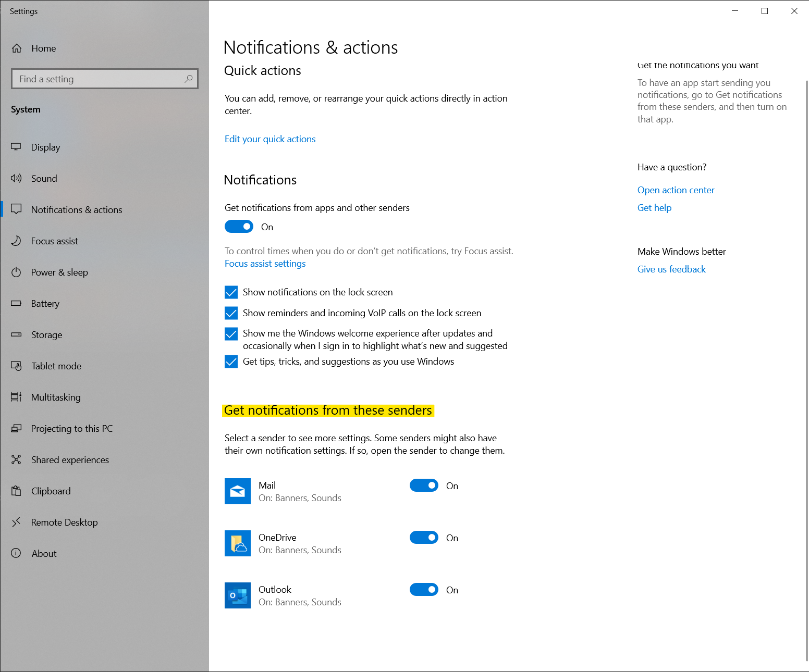Viewport: 809px width, 672px height.
Task: Click the Open action center link
Action: pyautogui.click(x=676, y=190)
